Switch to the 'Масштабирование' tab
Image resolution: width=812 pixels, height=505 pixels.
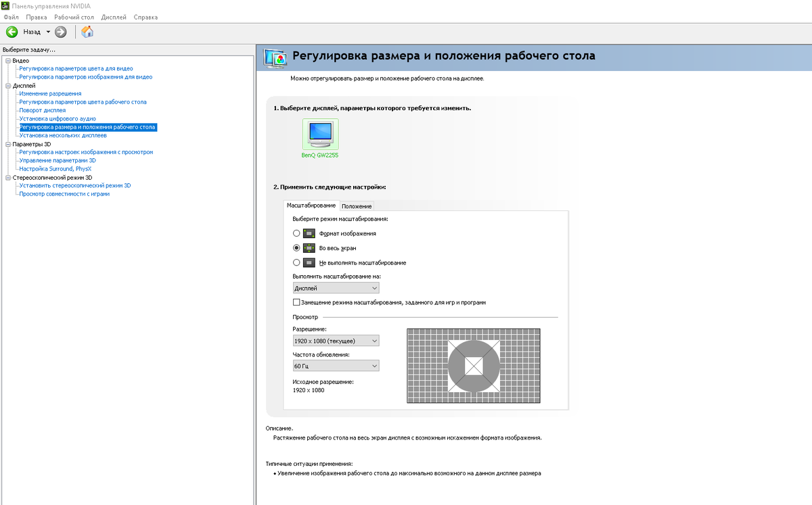311,205
